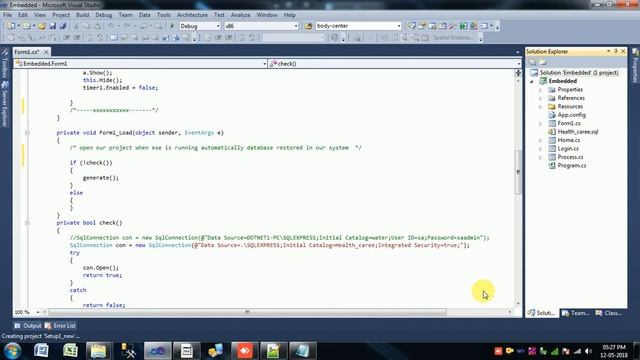Image resolution: width=640 pixels, height=360 pixels.
Task: Save the current file with Save icon
Action: 53,26
